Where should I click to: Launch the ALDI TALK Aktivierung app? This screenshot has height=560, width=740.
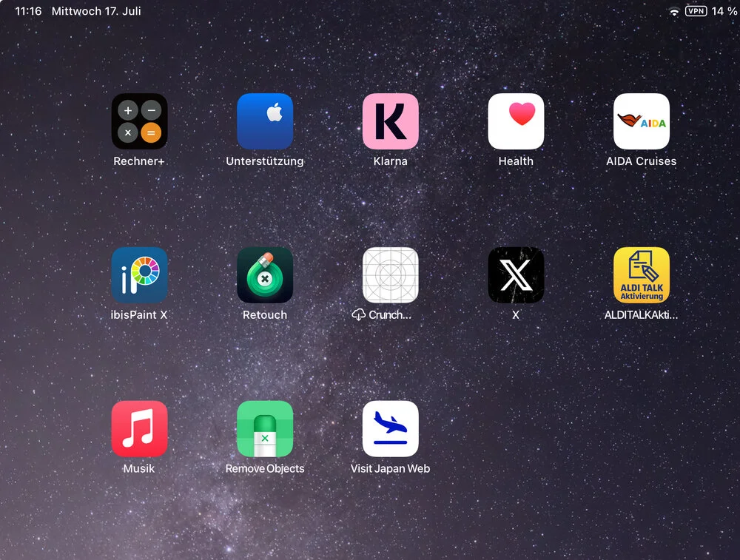click(x=641, y=275)
